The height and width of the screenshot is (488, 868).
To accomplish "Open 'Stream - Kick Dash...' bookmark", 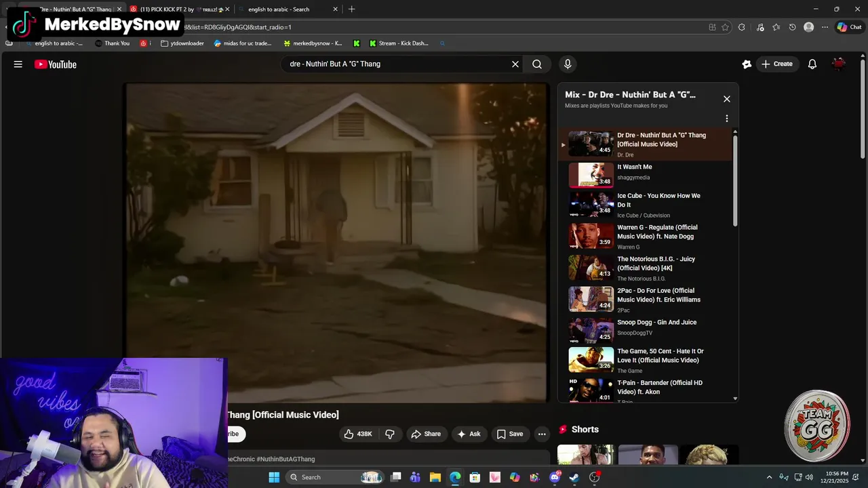I will [x=399, y=43].
